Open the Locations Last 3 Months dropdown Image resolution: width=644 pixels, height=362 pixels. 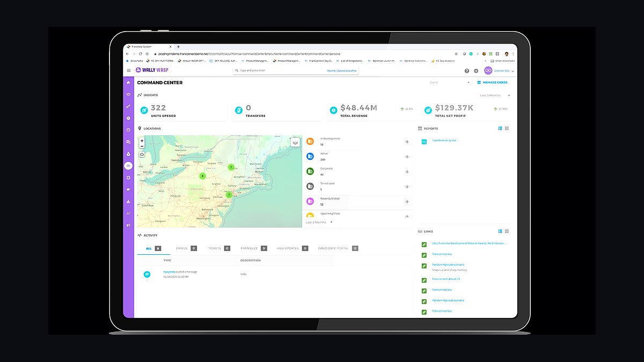pyautogui.click(x=319, y=222)
